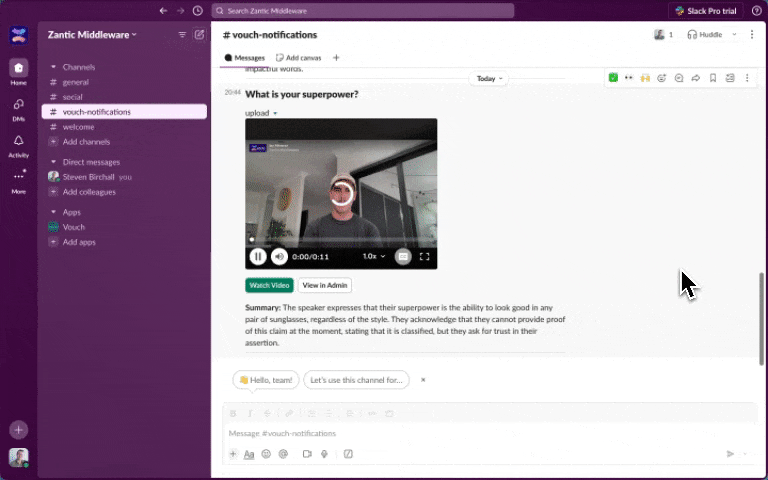
Task: Collapse the Channels section
Action: point(53,67)
